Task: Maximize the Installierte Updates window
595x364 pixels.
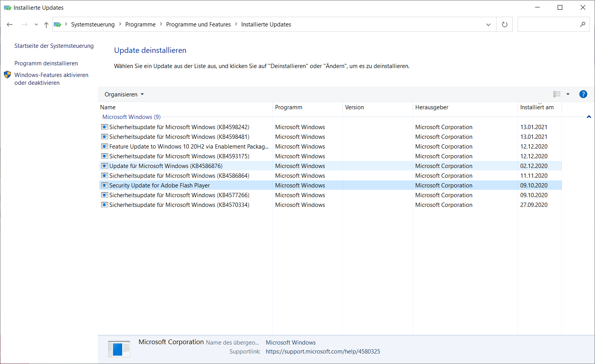Action: tap(560, 7)
